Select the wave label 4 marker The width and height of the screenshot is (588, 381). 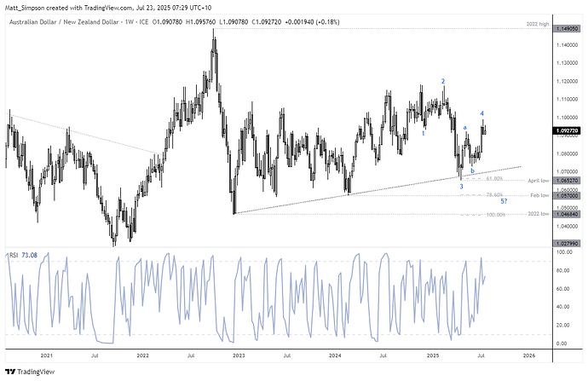click(x=482, y=113)
